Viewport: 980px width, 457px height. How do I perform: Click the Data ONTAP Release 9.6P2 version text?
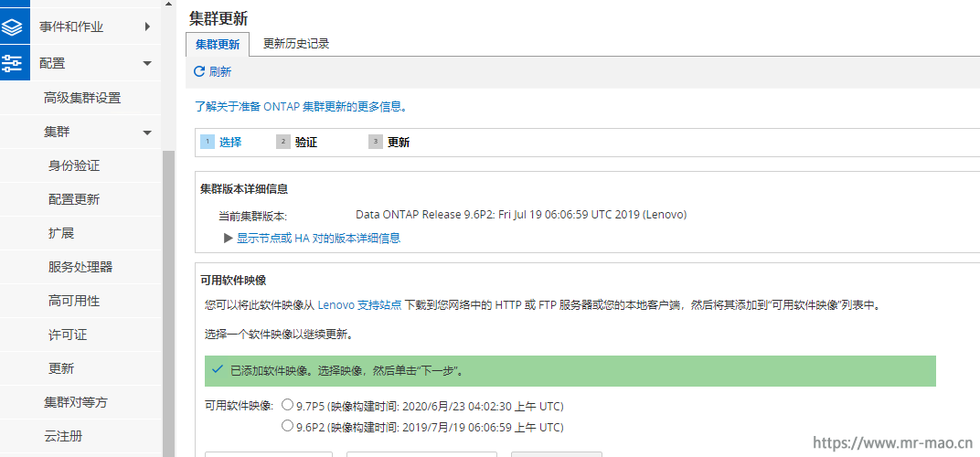click(521, 215)
